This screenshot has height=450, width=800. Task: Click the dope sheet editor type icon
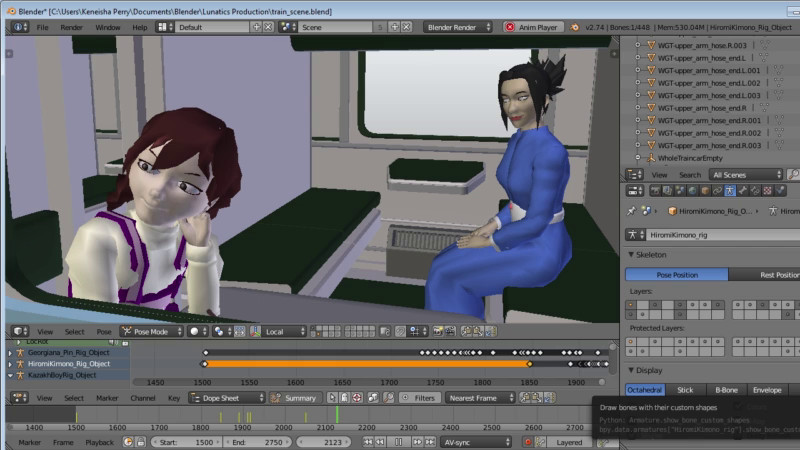coord(17,397)
